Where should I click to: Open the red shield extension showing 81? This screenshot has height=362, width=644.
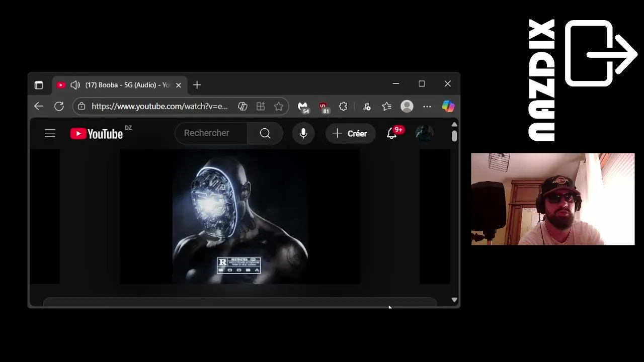324,107
